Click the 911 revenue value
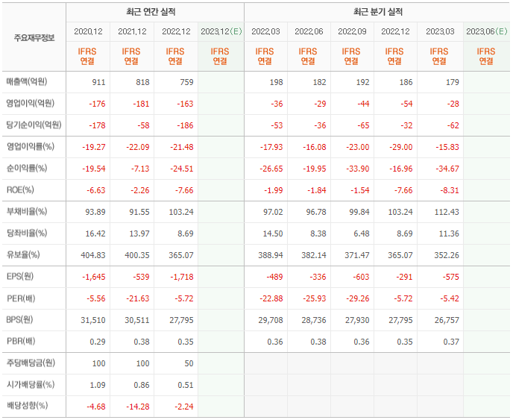 (x=98, y=82)
